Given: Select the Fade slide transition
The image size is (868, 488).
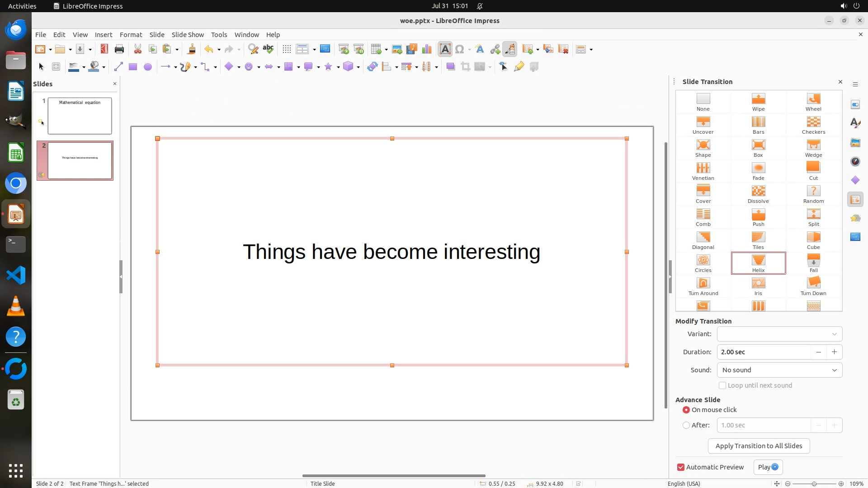Looking at the screenshot, I should pos(758,171).
